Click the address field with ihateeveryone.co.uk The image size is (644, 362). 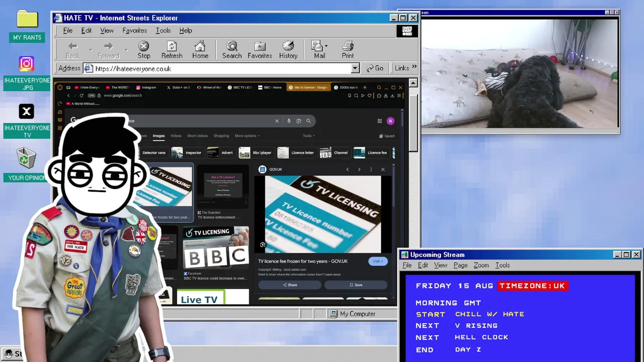pyautogui.click(x=221, y=68)
